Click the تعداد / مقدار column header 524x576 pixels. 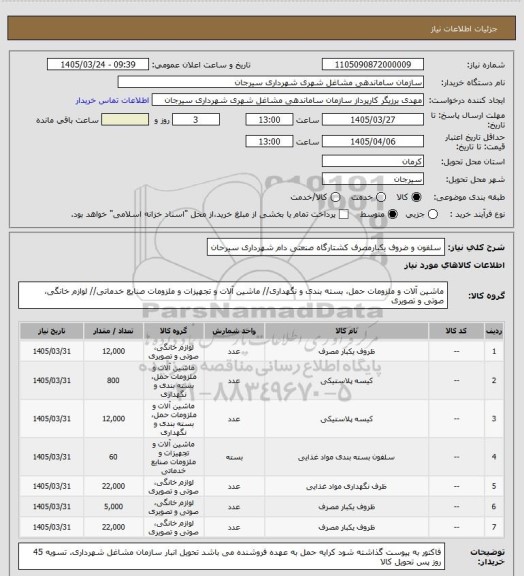[x=113, y=331]
